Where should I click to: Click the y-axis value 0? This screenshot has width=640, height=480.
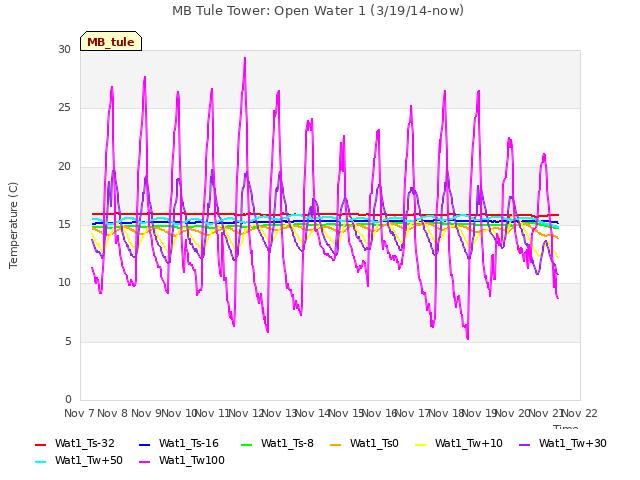[68, 399]
